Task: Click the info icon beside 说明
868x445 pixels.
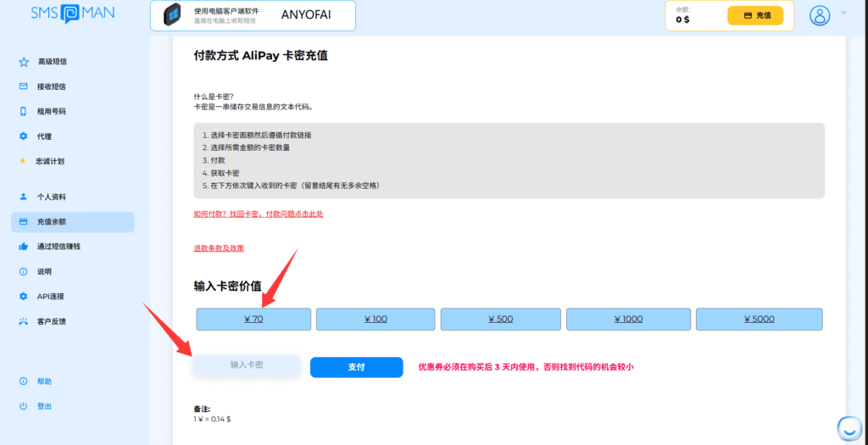Action: (x=23, y=271)
